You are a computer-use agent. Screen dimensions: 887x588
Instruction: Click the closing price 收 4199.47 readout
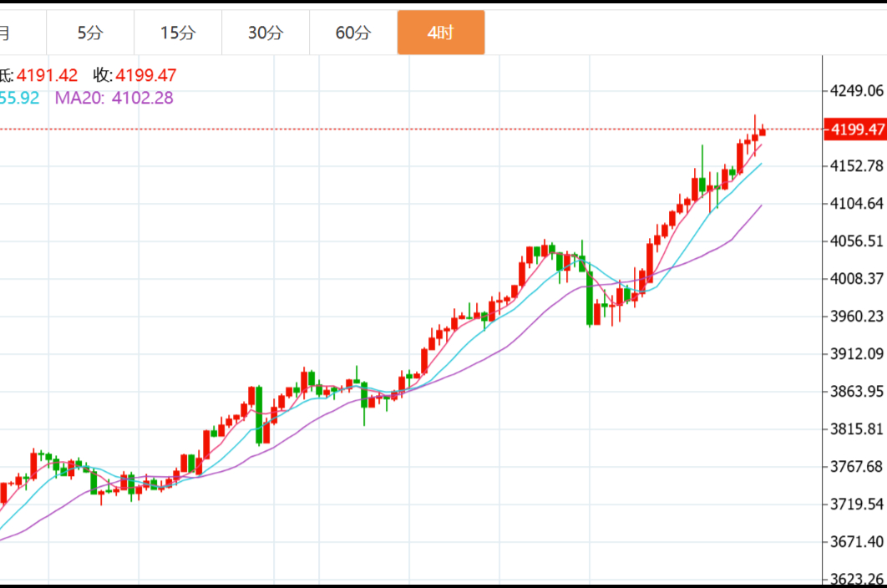point(134,76)
